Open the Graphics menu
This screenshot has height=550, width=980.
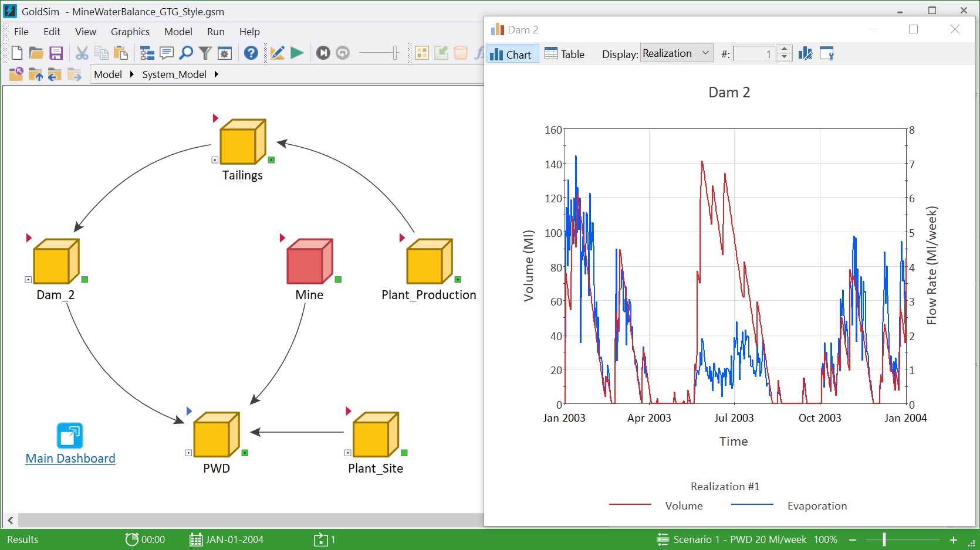coord(130,32)
